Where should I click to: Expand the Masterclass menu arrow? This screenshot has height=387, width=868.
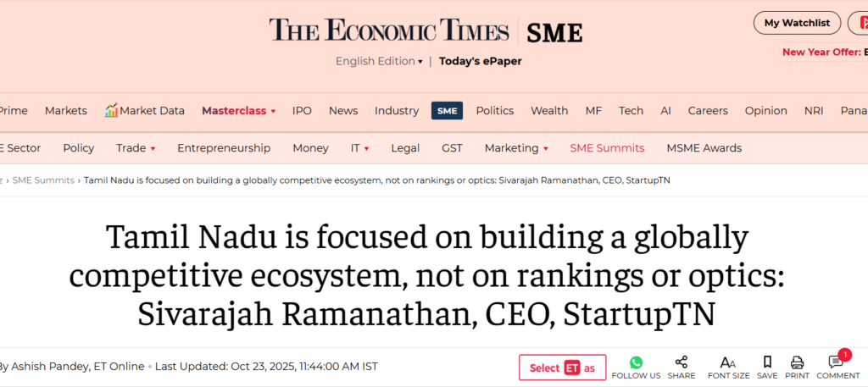coord(273,111)
